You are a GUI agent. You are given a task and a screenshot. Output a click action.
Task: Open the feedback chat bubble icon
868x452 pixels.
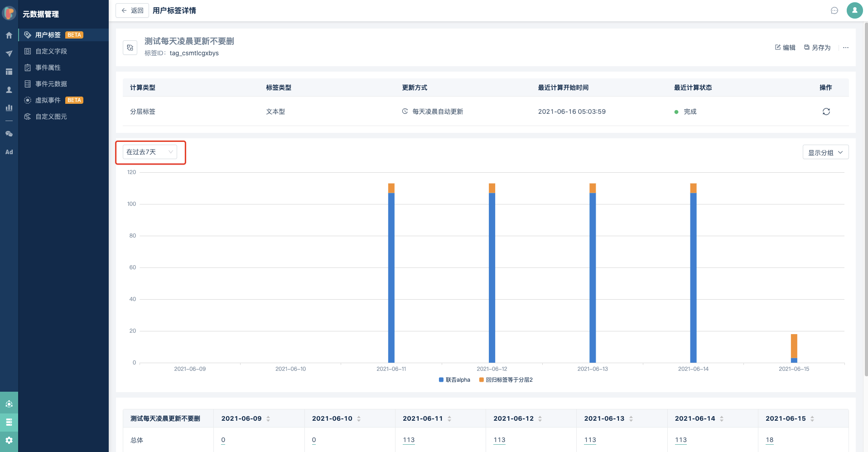pyautogui.click(x=834, y=10)
